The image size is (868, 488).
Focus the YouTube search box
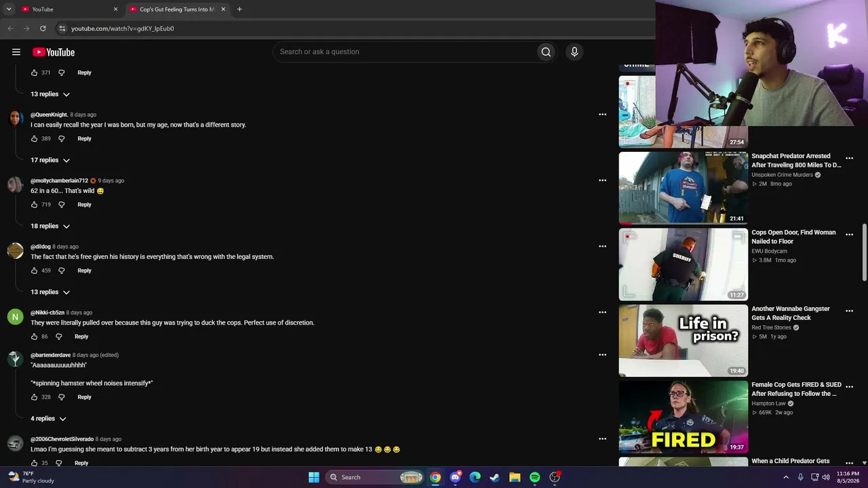(x=406, y=52)
